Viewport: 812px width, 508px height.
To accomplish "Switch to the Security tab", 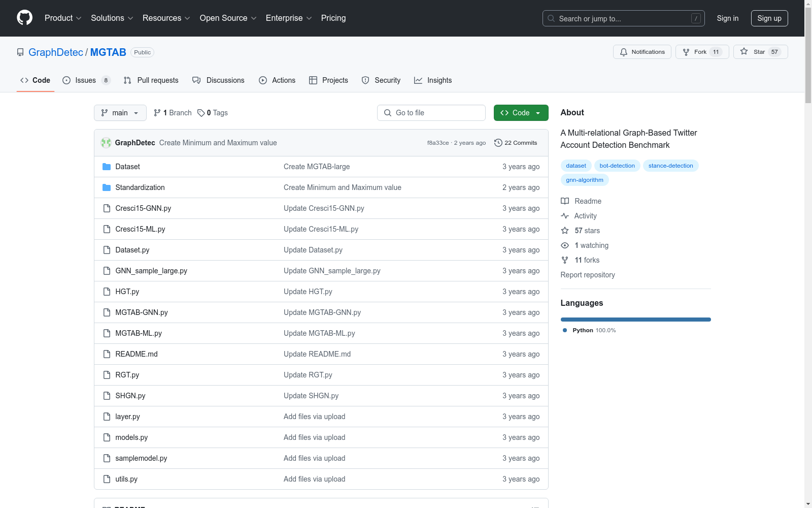I will 381,80.
